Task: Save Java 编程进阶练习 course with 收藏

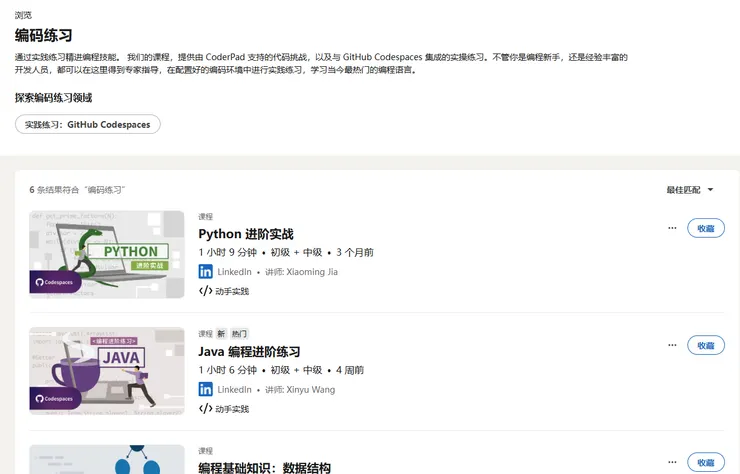Action: pyautogui.click(x=706, y=345)
